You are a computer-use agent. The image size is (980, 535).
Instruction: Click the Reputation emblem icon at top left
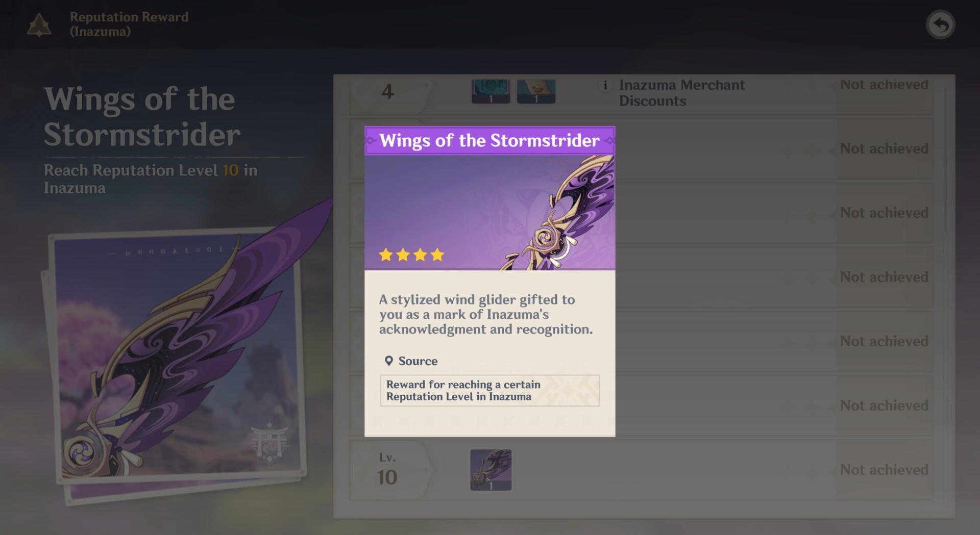click(x=39, y=24)
